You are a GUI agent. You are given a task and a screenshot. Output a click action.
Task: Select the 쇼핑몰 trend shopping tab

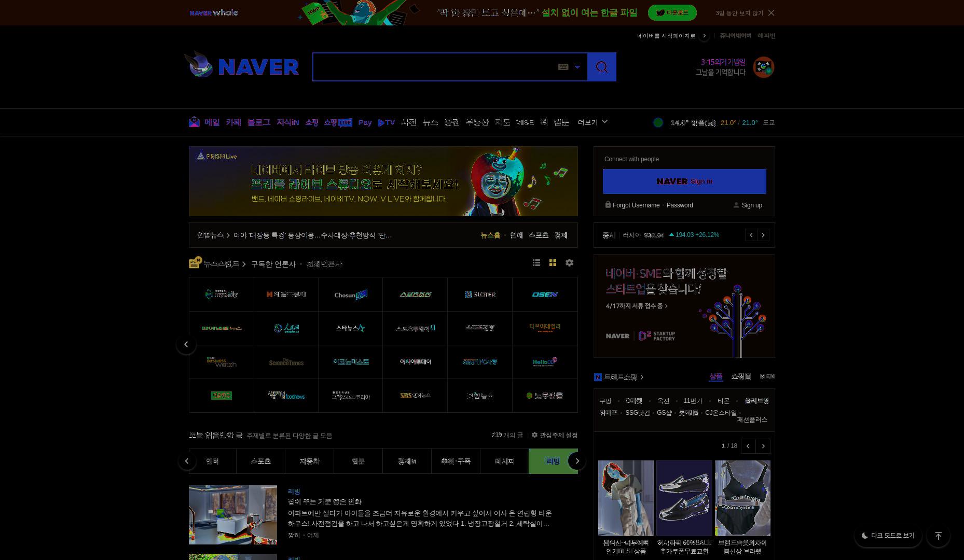coord(741,376)
